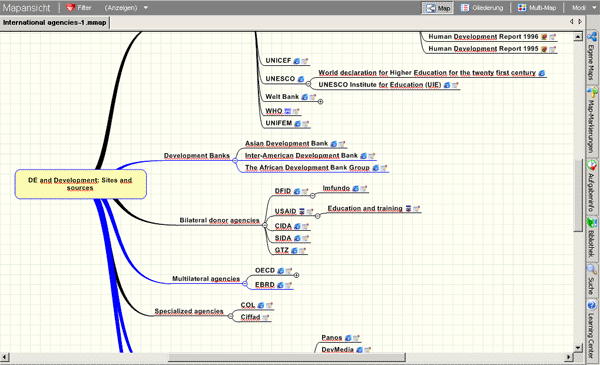Select the Specialized agencies topic
Image resolution: width=600 pixels, height=365 pixels.
189,311
